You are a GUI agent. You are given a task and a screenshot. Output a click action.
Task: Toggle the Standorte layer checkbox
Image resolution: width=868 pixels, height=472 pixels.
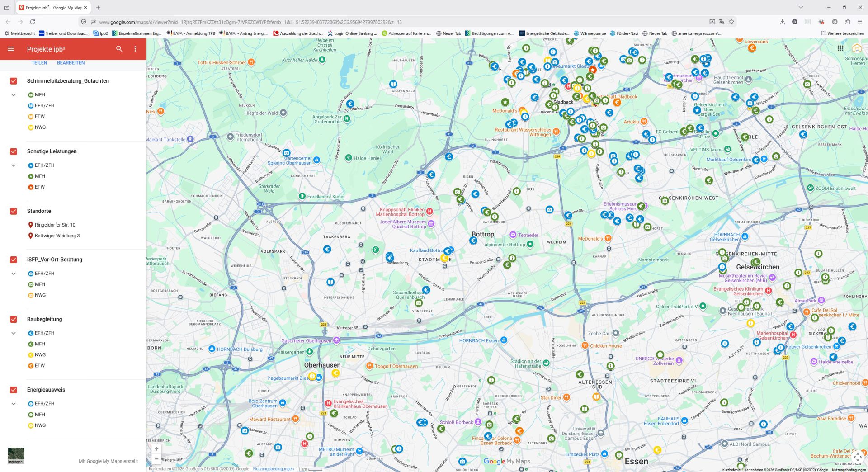click(x=14, y=211)
